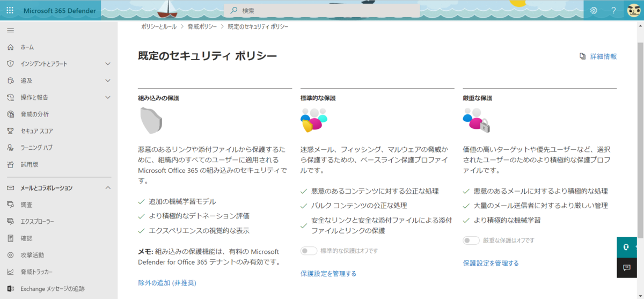Click the 検索 search field

[x=322, y=10]
